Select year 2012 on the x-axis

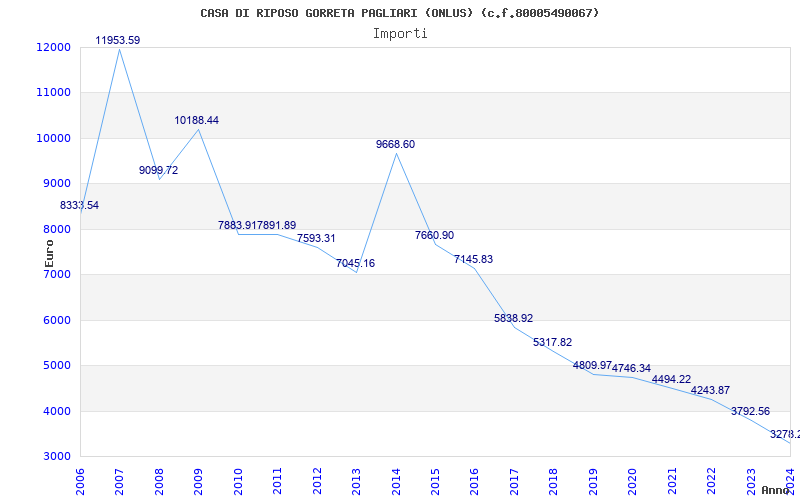pyautogui.click(x=317, y=481)
